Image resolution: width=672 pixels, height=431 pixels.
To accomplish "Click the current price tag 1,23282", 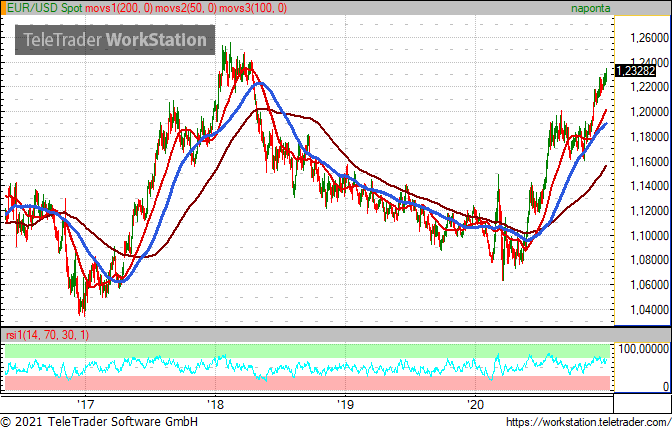I will click(x=635, y=71).
